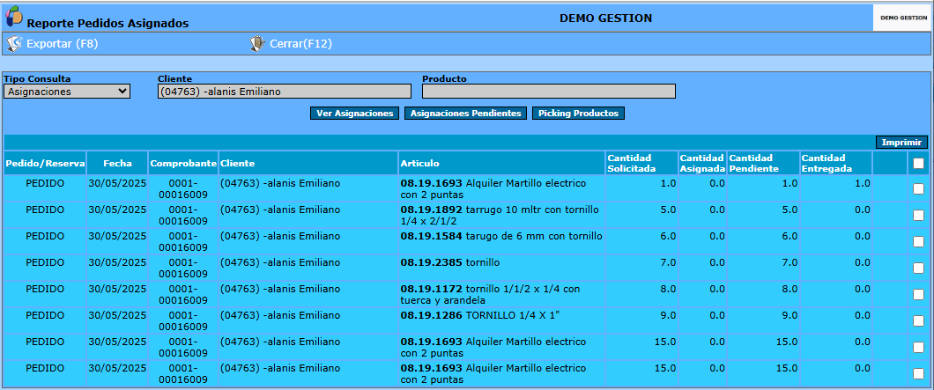Click the Imprimir button
This screenshot has width=934, height=390.
point(902,143)
